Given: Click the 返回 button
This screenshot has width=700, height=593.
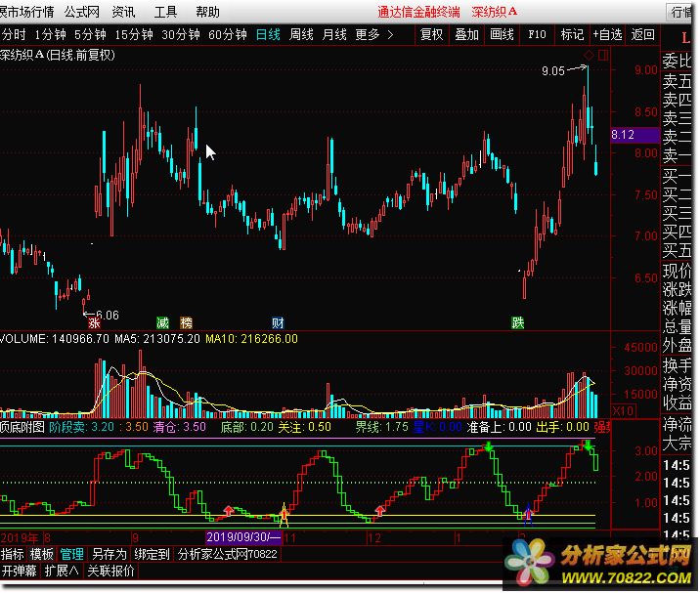Looking at the screenshot, I should 642,34.
